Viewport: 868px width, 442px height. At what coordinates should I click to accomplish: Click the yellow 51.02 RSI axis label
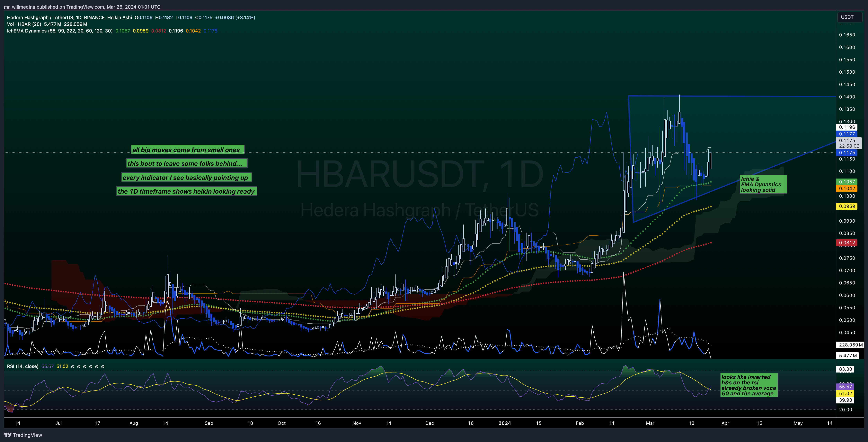click(846, 393)
